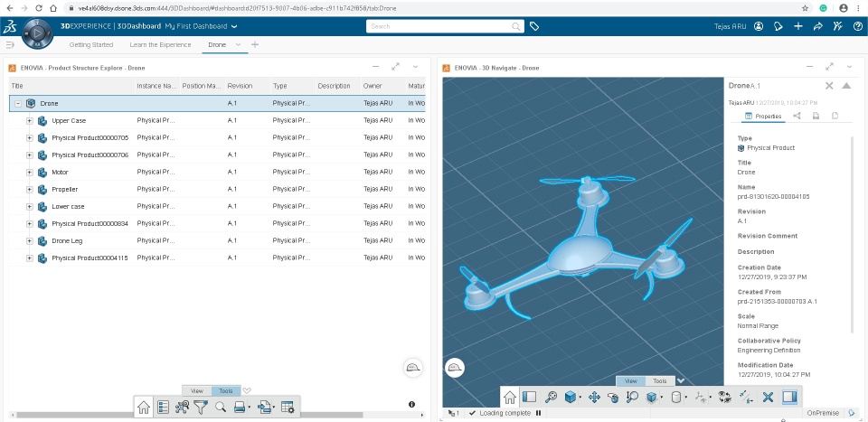
Task: Toggle the left side panel icon in 3D toolbar
Action: (530, 397)
